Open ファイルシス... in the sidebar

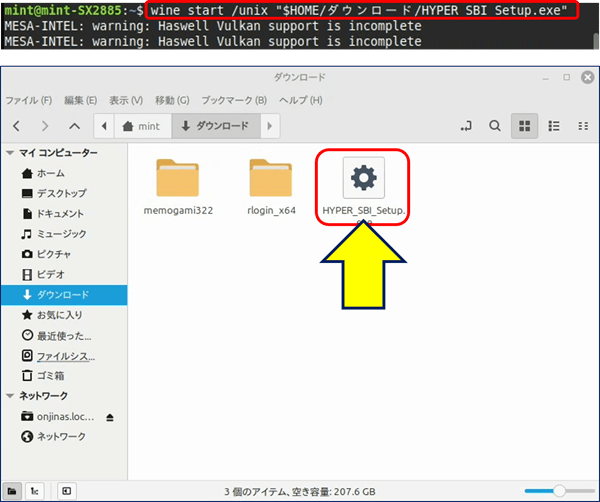(x=64, y=356)
